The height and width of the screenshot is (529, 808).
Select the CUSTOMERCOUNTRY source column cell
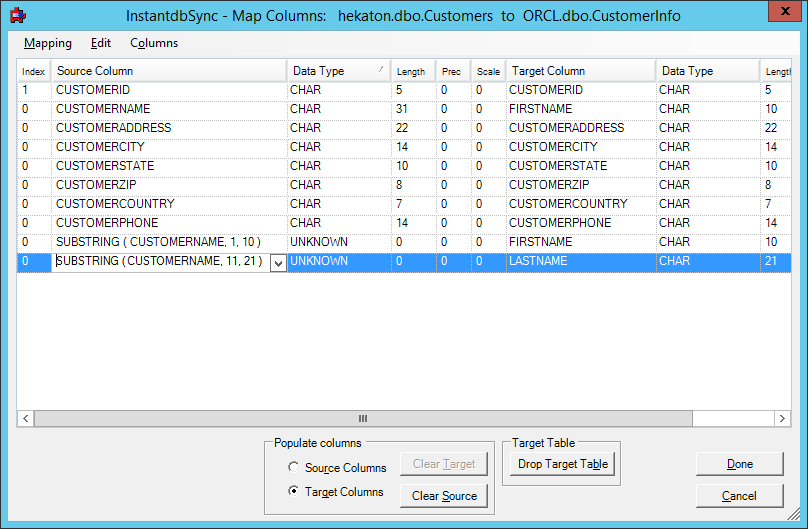pyautogui.click(x=169, y=204)
